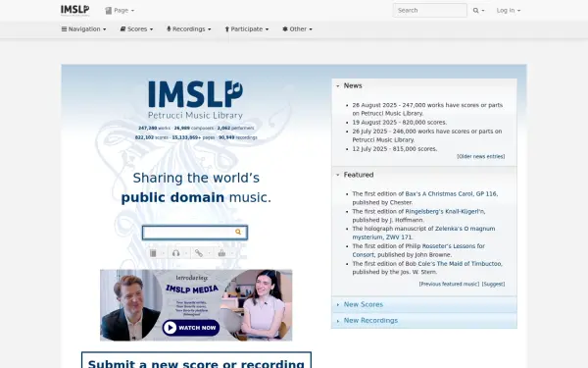588x368 pixels.
Task: Open the Log in dropdown
Action: coord(508,11)
